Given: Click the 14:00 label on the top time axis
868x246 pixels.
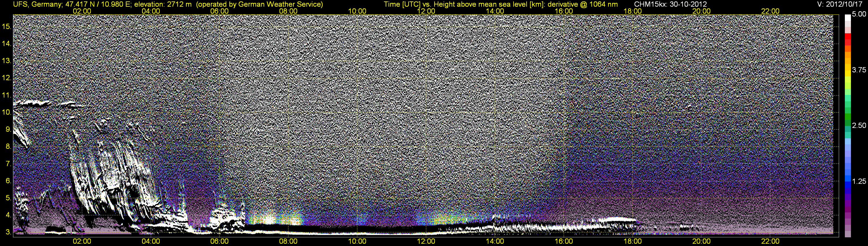Looking at the screenshot, I should [495, 11].
